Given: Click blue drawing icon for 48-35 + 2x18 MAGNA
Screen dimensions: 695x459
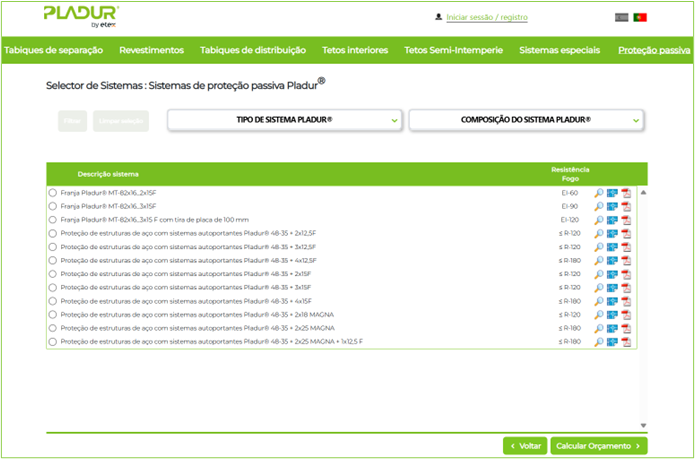Looking at the screenshot, I should (x=612, y=315).
